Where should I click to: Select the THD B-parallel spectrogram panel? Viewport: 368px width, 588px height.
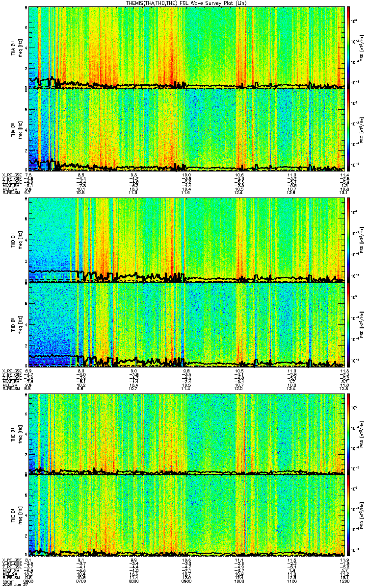(x=186, y=325)
